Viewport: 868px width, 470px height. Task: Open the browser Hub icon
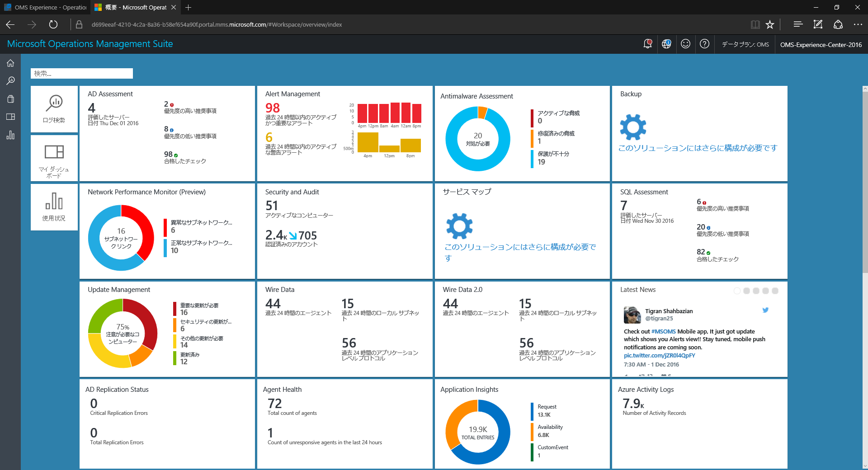[798, 24]
